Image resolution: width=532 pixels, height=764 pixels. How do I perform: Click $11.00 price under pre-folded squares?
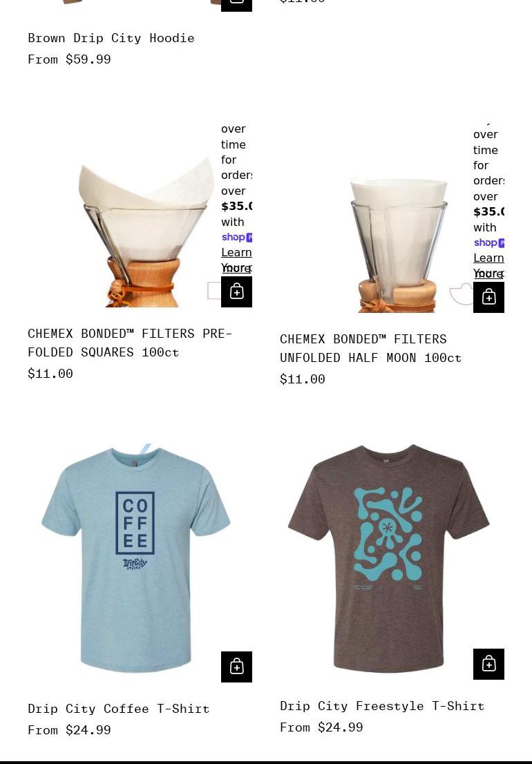pos(50,374)
